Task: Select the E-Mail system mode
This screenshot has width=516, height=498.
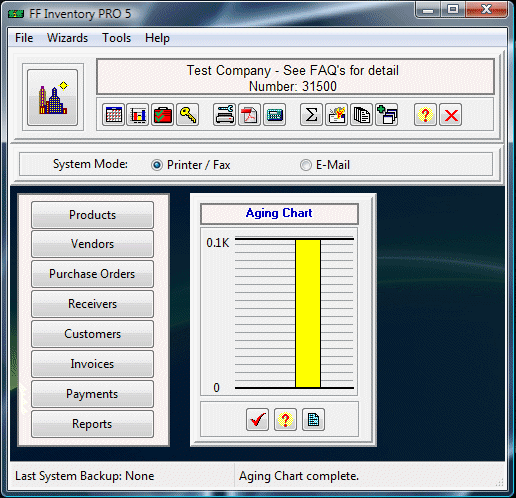Action: click(306, 165)
